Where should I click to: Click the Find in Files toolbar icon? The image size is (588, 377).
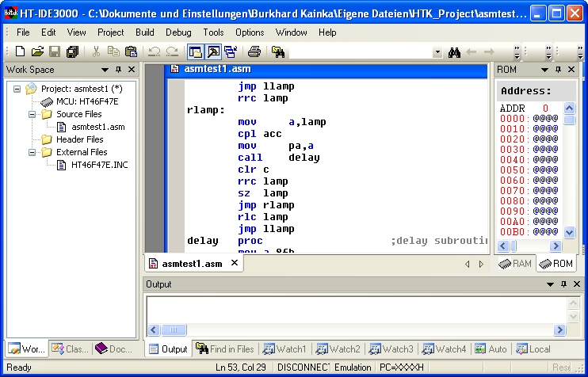coord(278,52)
